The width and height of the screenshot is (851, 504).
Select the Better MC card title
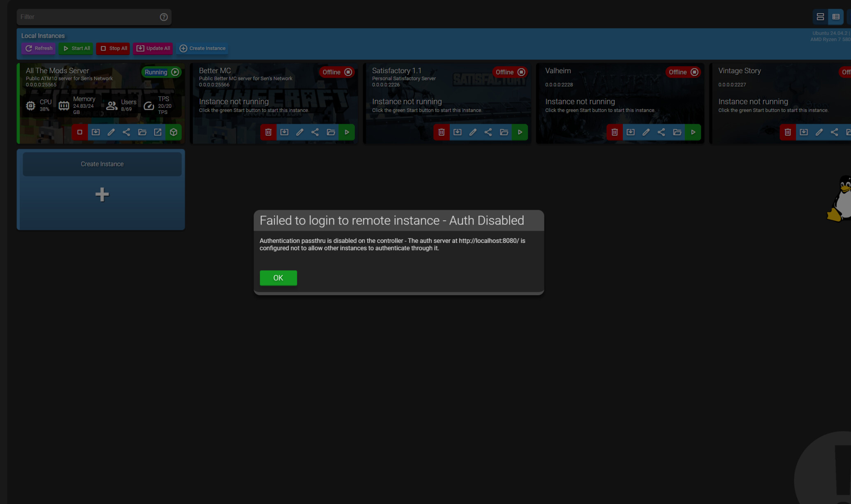tap(215, 71)
